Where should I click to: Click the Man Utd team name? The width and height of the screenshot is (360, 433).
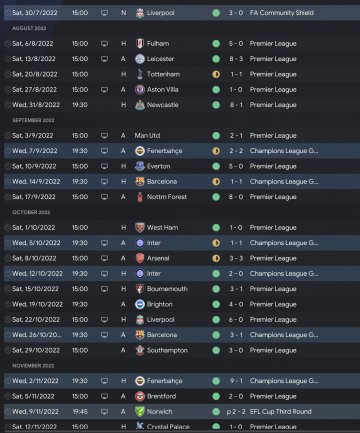point(147,136)
